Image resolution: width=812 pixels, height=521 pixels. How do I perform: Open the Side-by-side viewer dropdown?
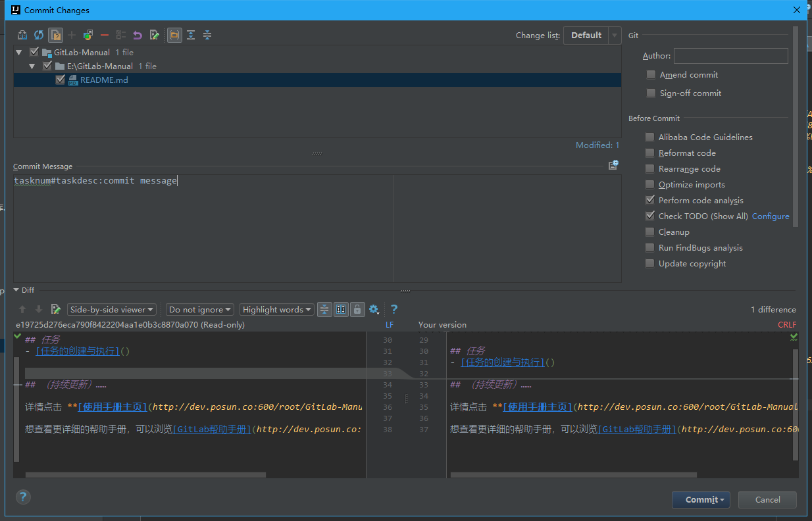coord(113,309)
